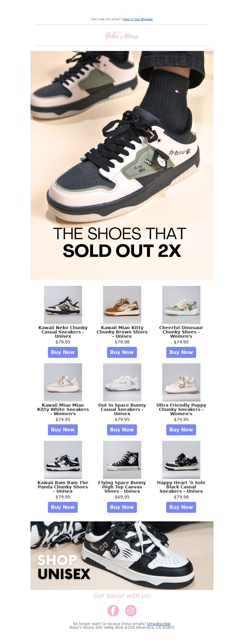Open the Instagram social icon
244x644 pixels.
click(x=131, y=611)
